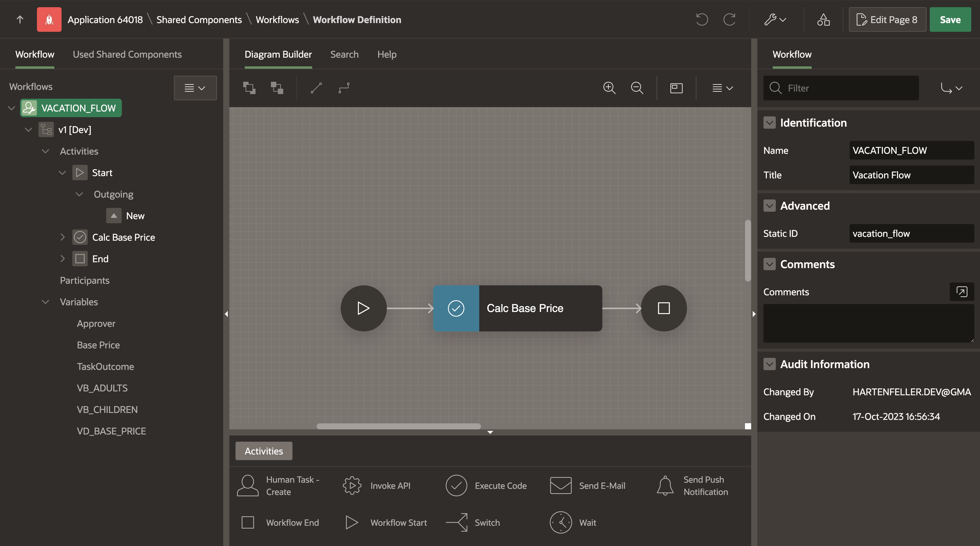Click the Undo icon in the header

tap(702, 19)
